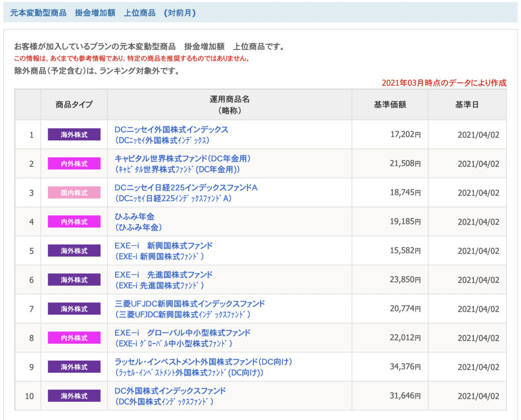Click the 商品タイプ column header
Image resolution: width=521 pixels, height=420 pixels.
pos(74,104)
